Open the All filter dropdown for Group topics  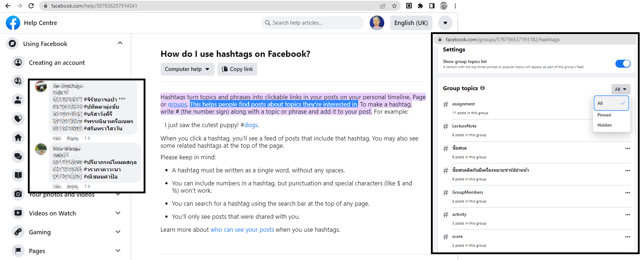pos(620,89)
